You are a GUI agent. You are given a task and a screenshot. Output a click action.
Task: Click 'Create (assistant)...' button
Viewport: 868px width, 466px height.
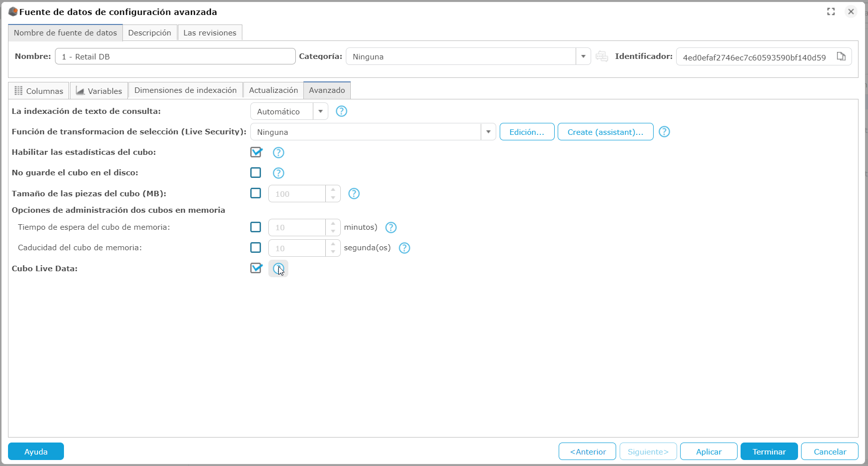click(605, 132)
